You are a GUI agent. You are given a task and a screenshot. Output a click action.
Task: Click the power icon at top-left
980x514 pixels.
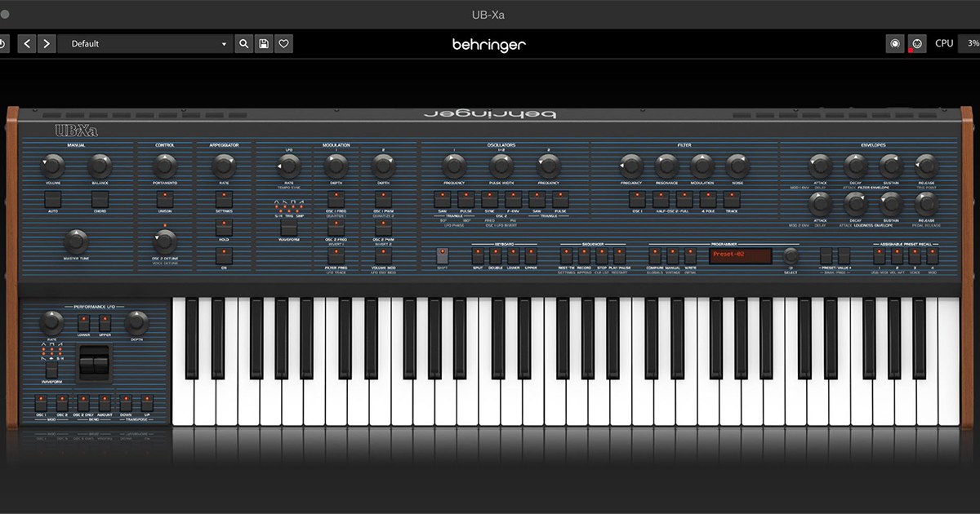pyautogui.click(x=2, y=44)
